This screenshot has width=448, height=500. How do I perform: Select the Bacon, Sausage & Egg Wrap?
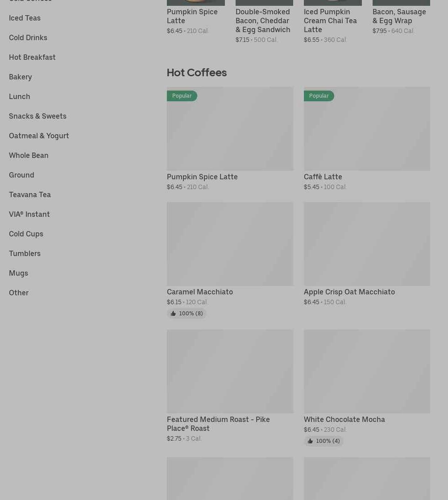[399, 16]
